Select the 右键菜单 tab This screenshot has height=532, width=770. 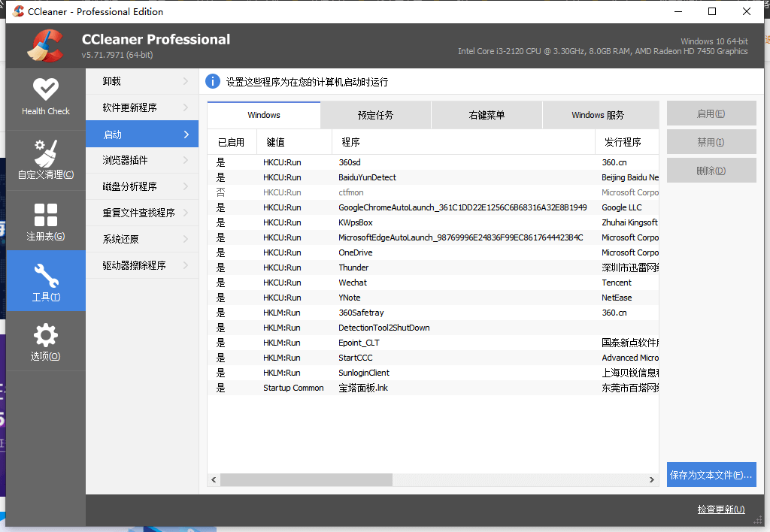[486, 114]
